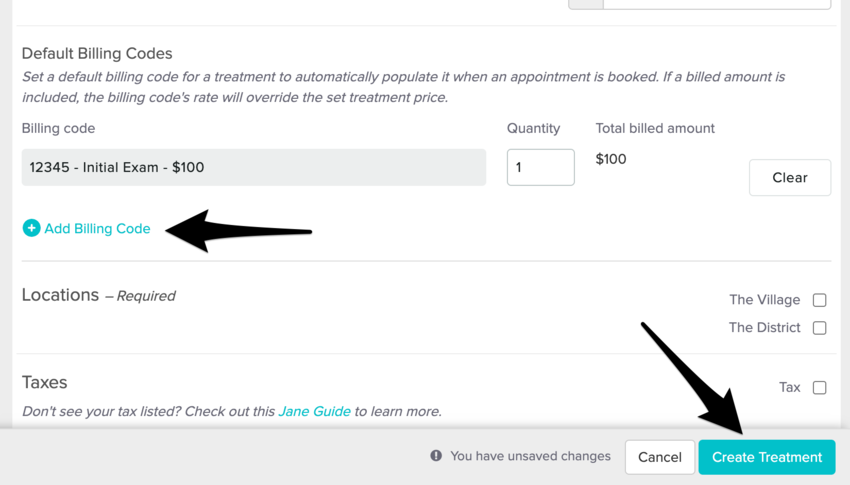This screenshot has height=485, width=850.
Task: Click the Locations section heading
Action: pos(60,295)
